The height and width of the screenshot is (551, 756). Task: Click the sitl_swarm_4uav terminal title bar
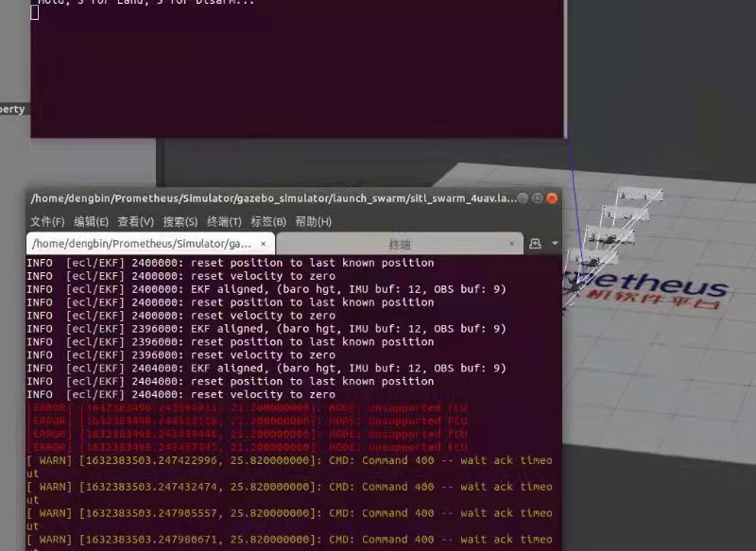(x=273, y=198)
